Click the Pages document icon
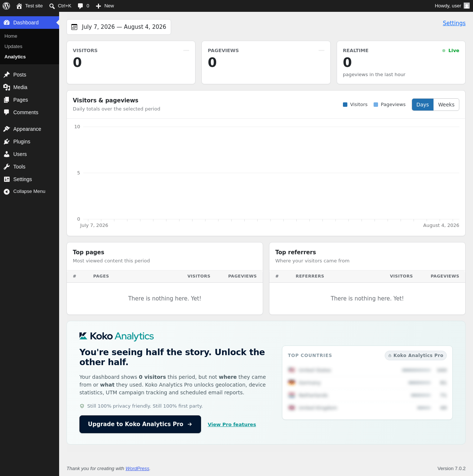This screenshot has width=473, height=476. (x=7, y=100)
